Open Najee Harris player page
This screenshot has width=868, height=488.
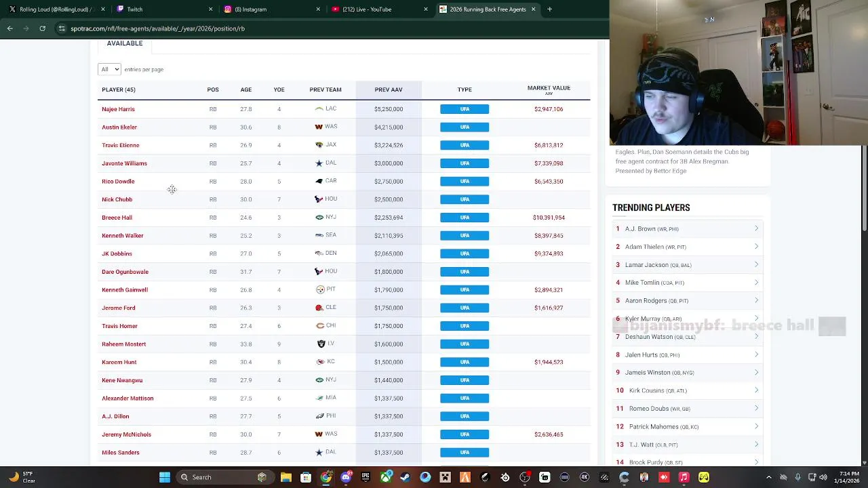pos(118,109)
